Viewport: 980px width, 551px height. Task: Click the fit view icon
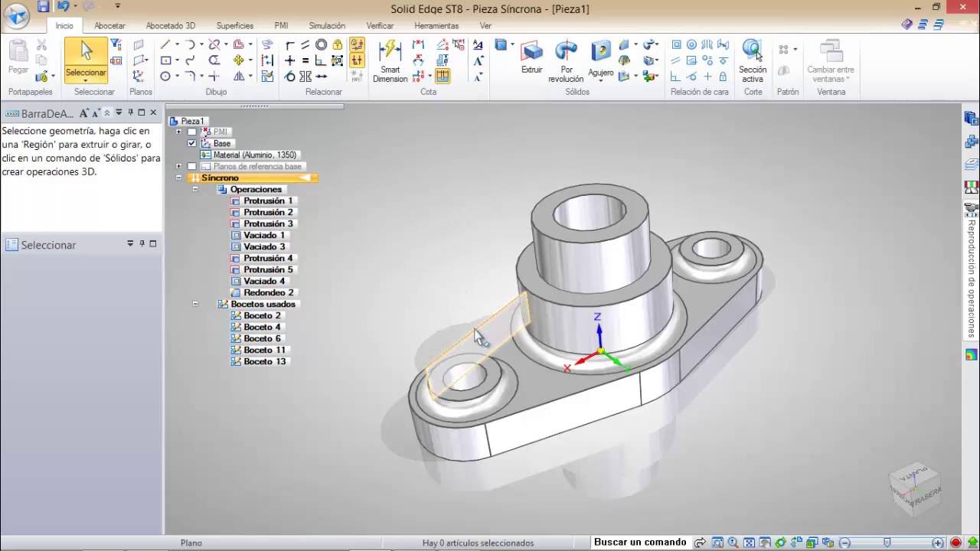click(750, 543)
